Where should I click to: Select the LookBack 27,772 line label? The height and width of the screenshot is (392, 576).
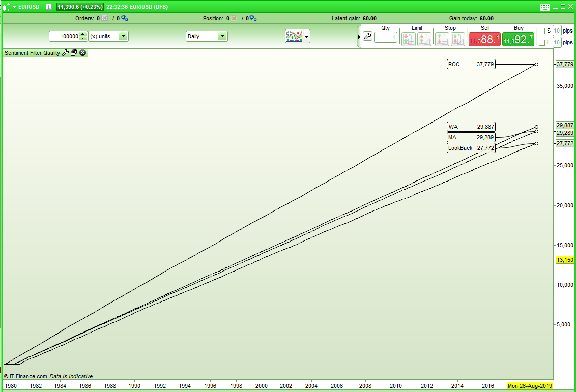coord(471,148)
